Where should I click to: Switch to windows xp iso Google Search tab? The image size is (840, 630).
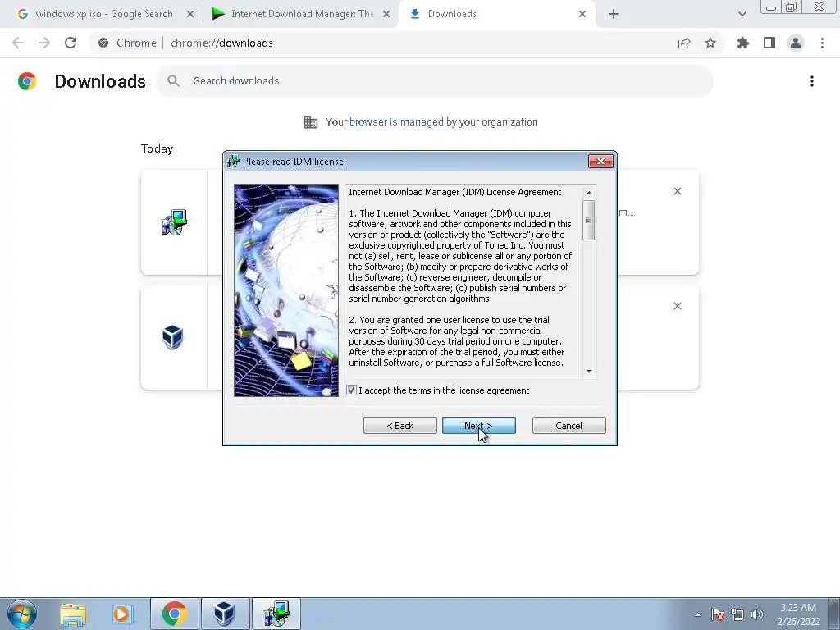[104, 14]
